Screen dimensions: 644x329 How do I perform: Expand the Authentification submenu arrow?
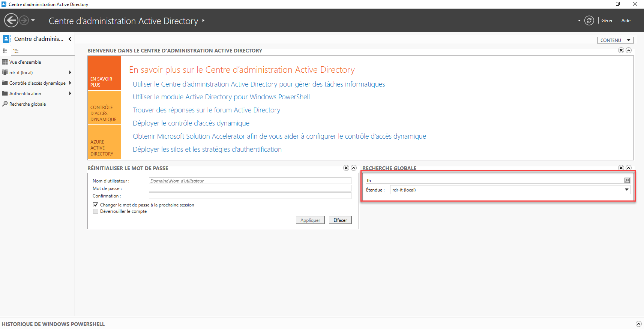coord(70,94)
